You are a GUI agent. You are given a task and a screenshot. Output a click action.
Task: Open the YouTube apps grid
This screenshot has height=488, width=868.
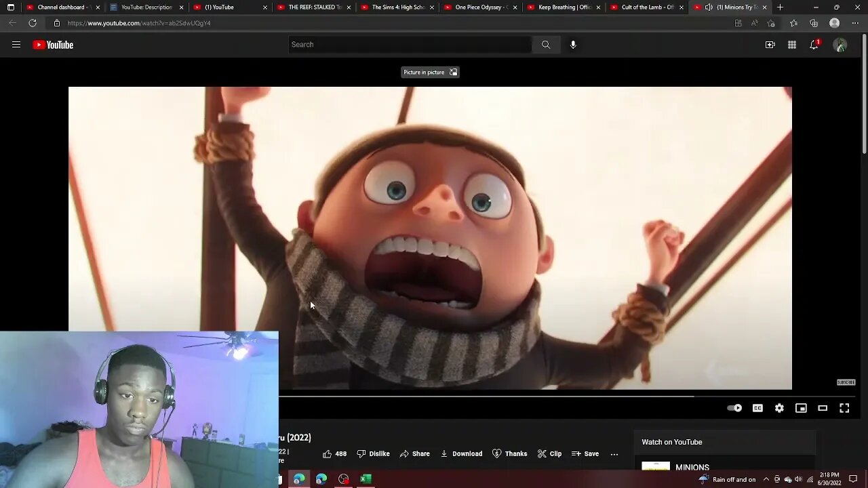click(x=792, y=45)
